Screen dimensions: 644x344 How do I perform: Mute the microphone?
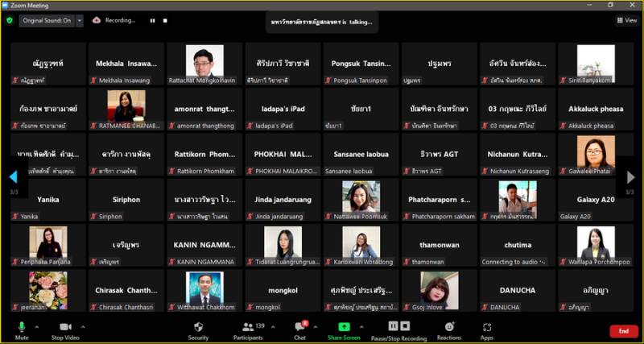tap(22, 329)
